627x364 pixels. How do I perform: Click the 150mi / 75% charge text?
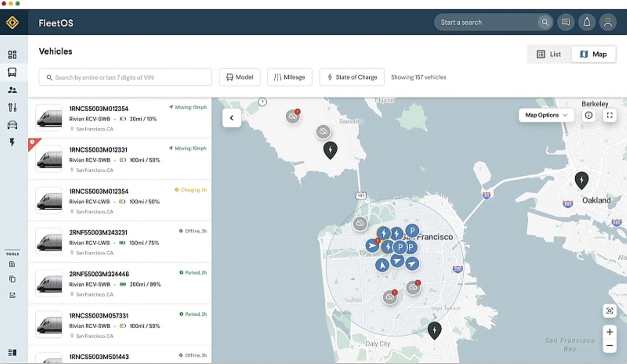coord(144,243)
